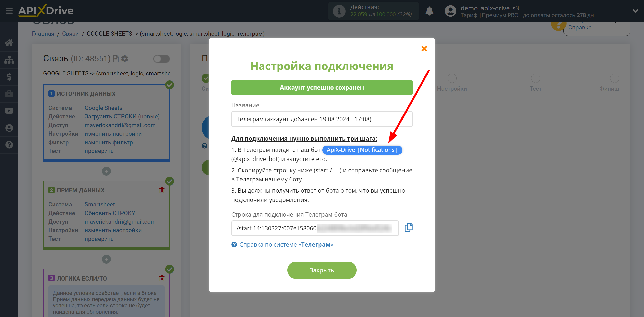Click the Название input field
644x317 pixels.
[x=322, y=119]
